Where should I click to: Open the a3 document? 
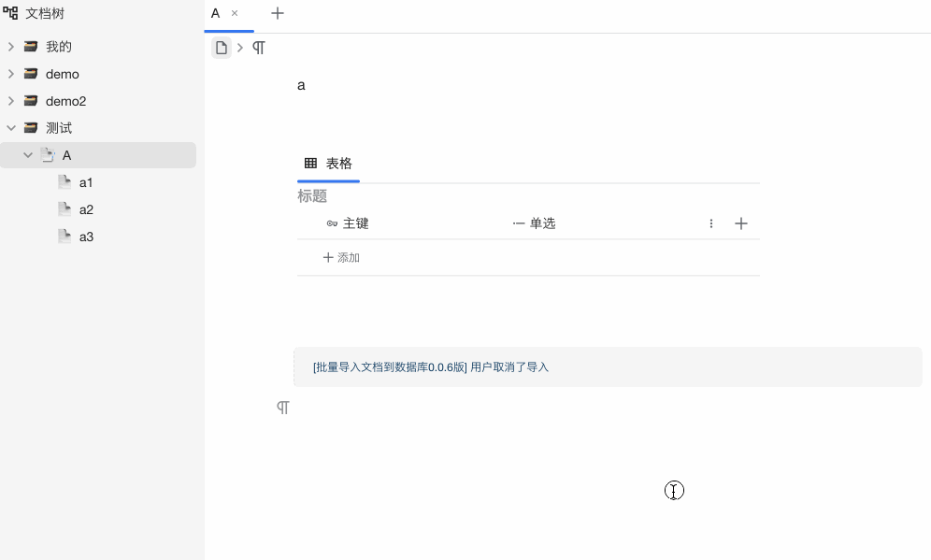(86, 237)
